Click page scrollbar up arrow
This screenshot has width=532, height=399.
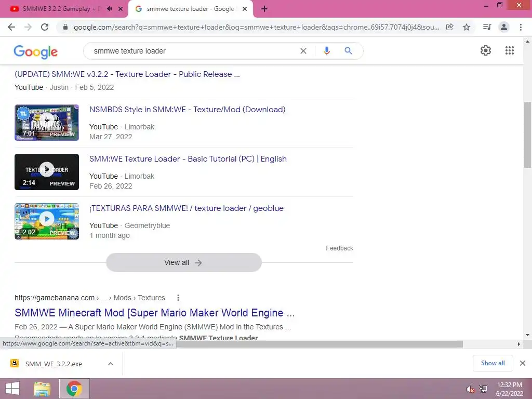[528, 42]
